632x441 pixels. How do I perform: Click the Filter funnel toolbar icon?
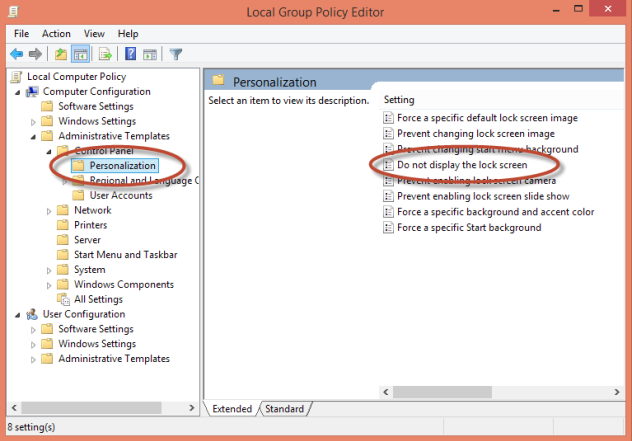[x=176, y=54]
